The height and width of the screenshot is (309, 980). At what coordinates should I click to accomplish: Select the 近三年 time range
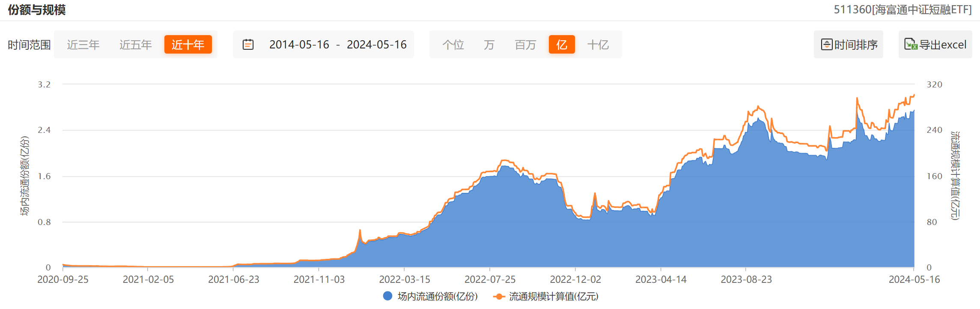coord(83,45)
